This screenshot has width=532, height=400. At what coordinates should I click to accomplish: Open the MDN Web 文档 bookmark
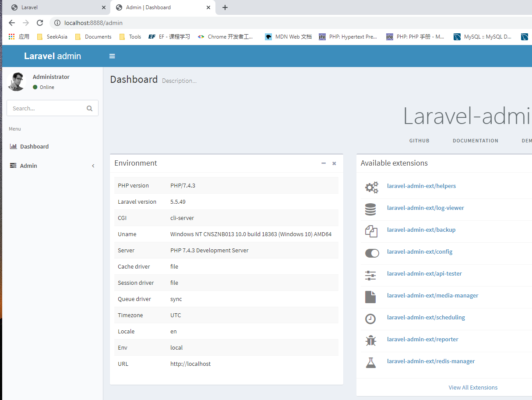click(x=289, y=37)
